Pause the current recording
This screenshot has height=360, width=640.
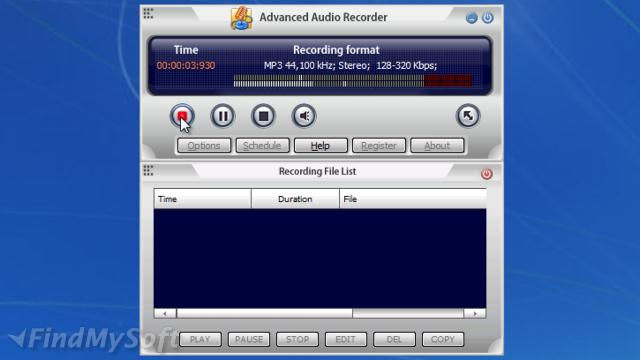coord(222,116)
